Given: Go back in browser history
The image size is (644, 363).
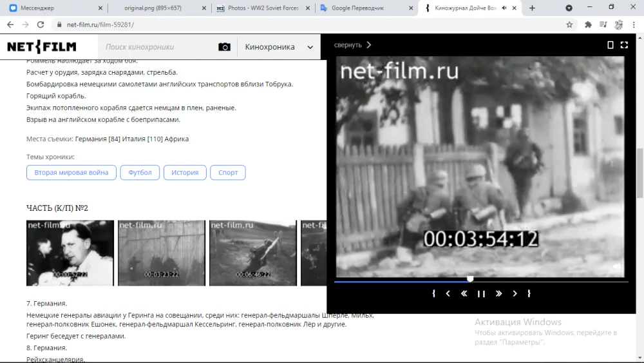Looking at the screenshot, I should tap(10, 25).
